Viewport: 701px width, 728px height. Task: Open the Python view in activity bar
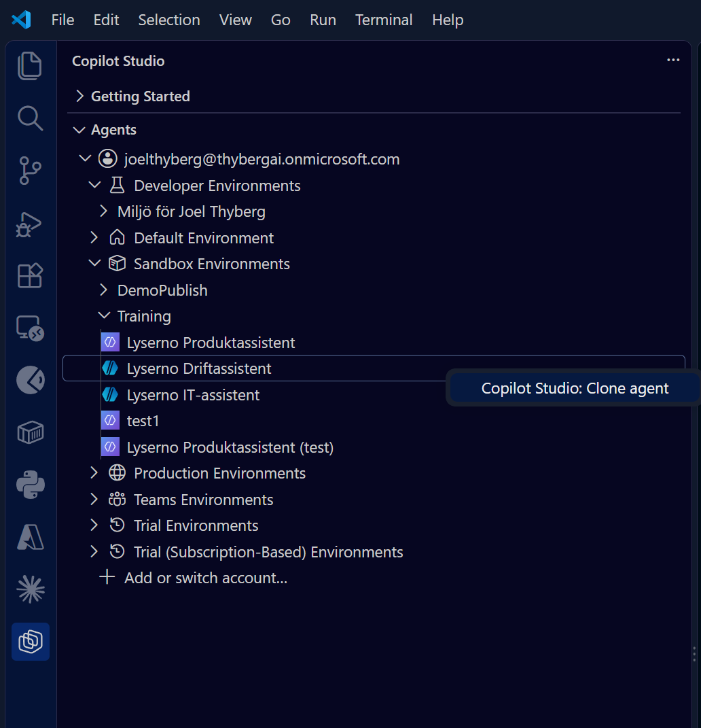30,485
